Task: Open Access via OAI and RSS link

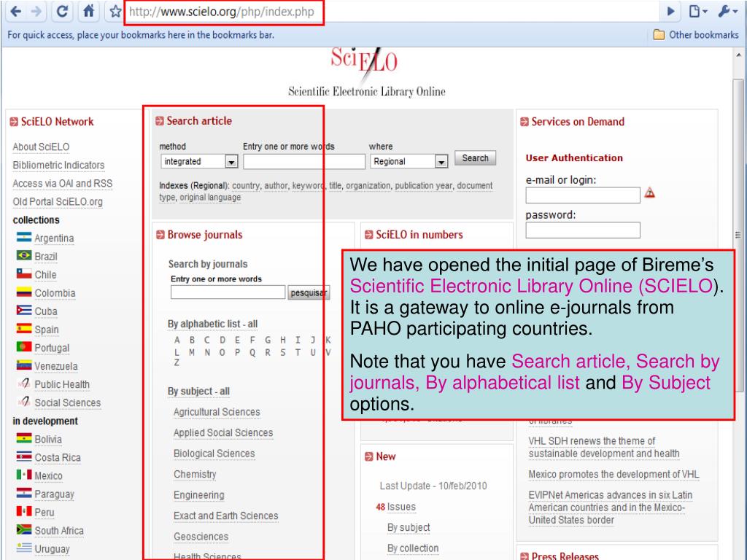Action: click(63, 183)
